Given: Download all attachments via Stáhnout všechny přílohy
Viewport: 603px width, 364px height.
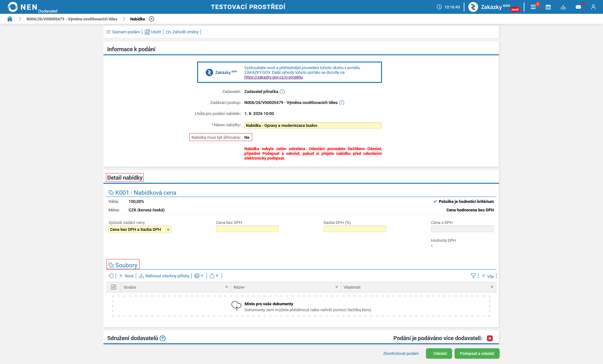Looking at the screenshot, I should click(x=164, y=276).
